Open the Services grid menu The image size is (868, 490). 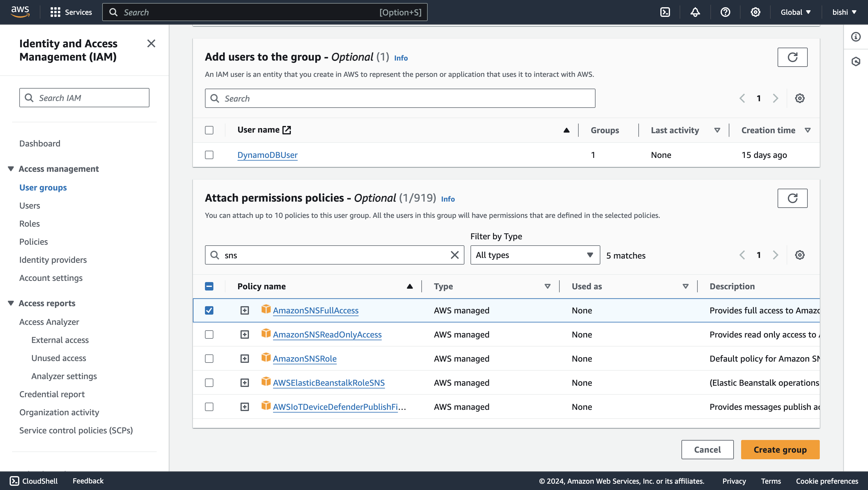(x=55, y=12)
